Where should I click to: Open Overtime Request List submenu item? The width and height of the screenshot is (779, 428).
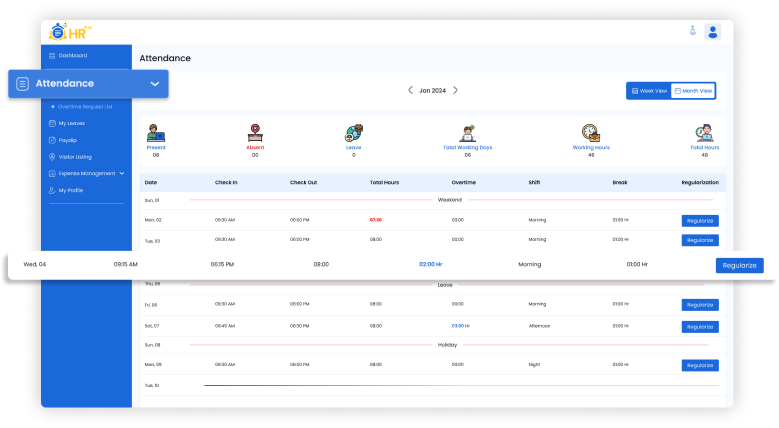(85, 106)
